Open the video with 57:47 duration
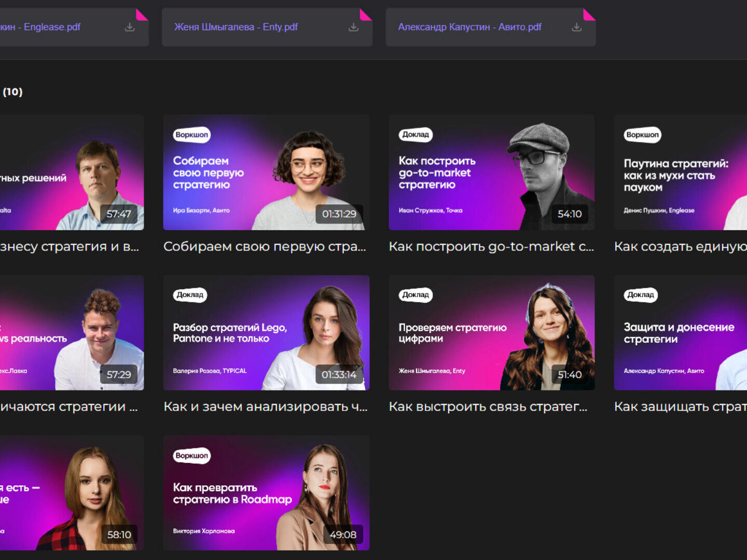The image size is (747, 560). pos(72,172)
